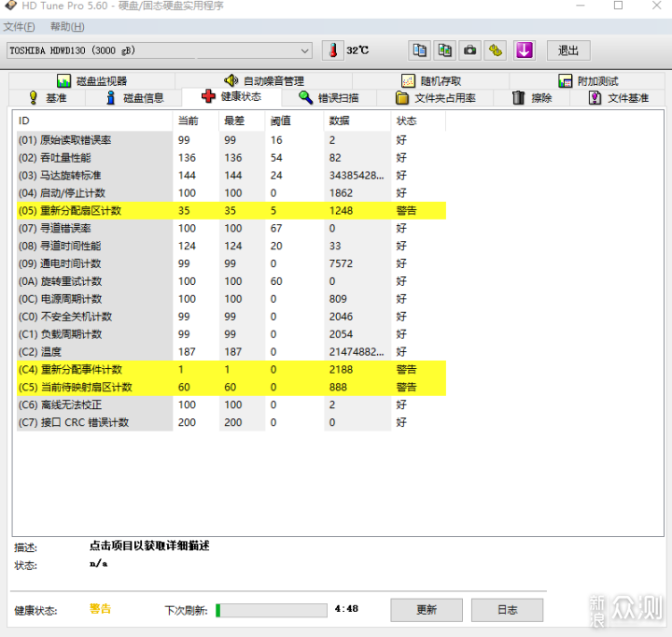Click 警告 status in the C5 row
672x637 pixels.
coord(406,387)
